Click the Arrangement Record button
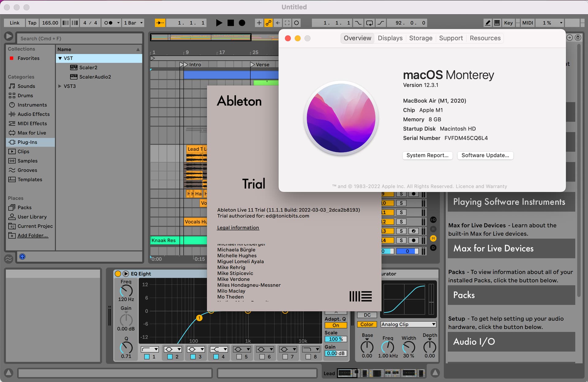 tap(242, 23)
